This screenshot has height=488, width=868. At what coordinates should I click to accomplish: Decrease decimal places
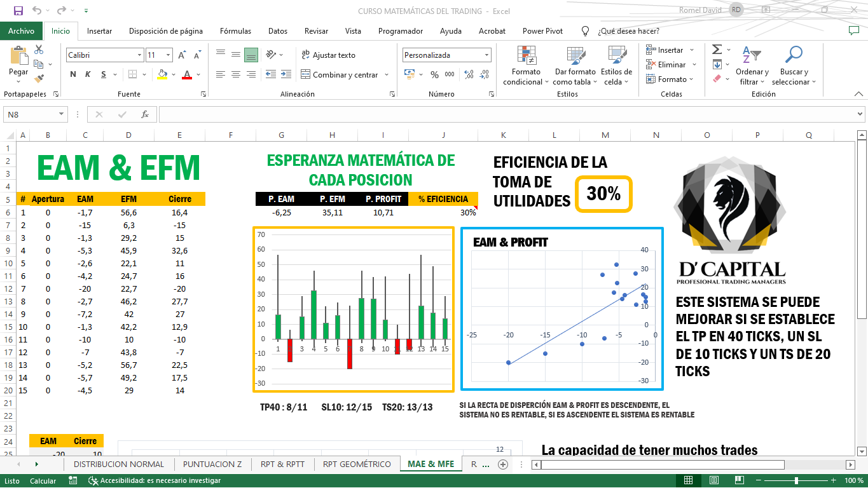[x=484, y=74]
